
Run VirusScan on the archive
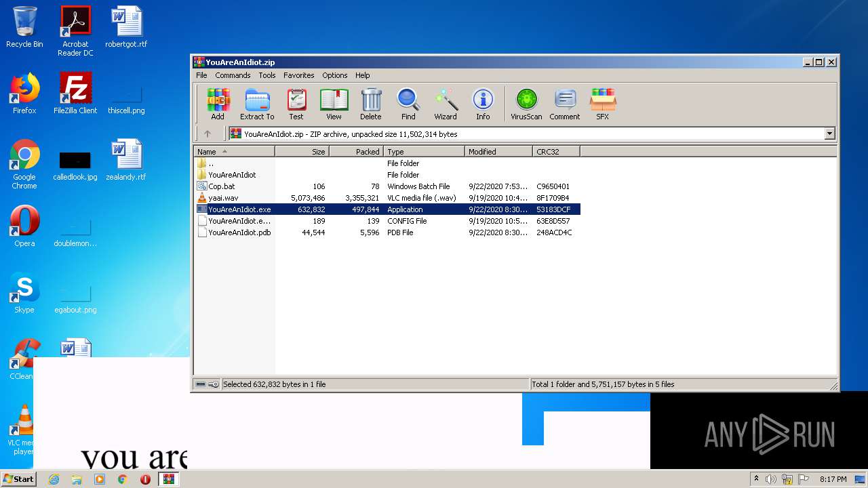(526, 104)
